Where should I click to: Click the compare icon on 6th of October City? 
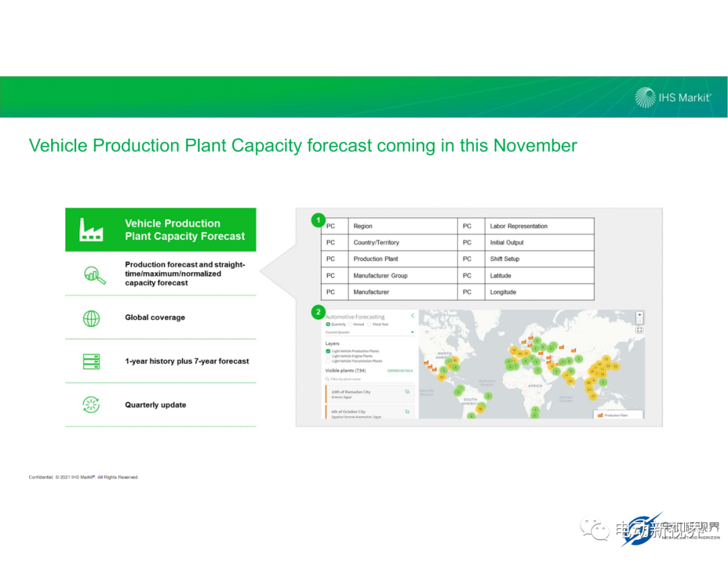coord(407,412)
